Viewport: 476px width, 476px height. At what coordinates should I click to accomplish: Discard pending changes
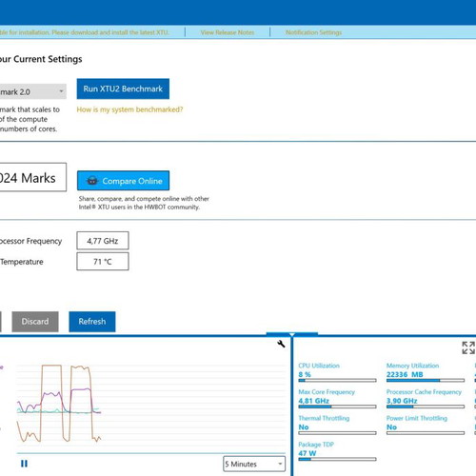(35, 322)
